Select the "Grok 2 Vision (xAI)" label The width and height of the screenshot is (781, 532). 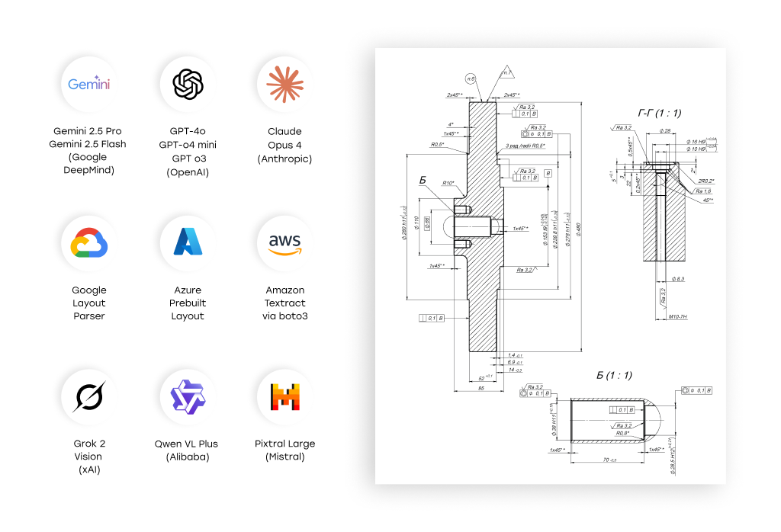(x=89, y=457)
